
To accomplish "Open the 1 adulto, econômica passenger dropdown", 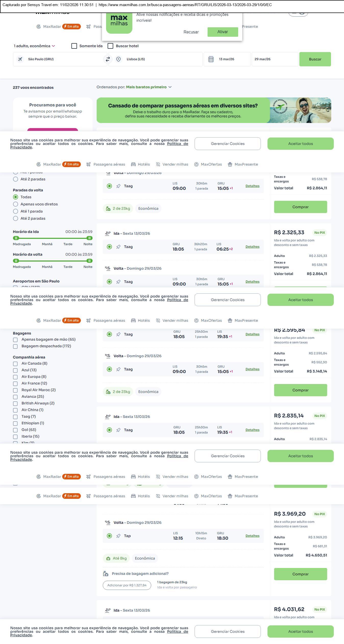I will 34,46.
